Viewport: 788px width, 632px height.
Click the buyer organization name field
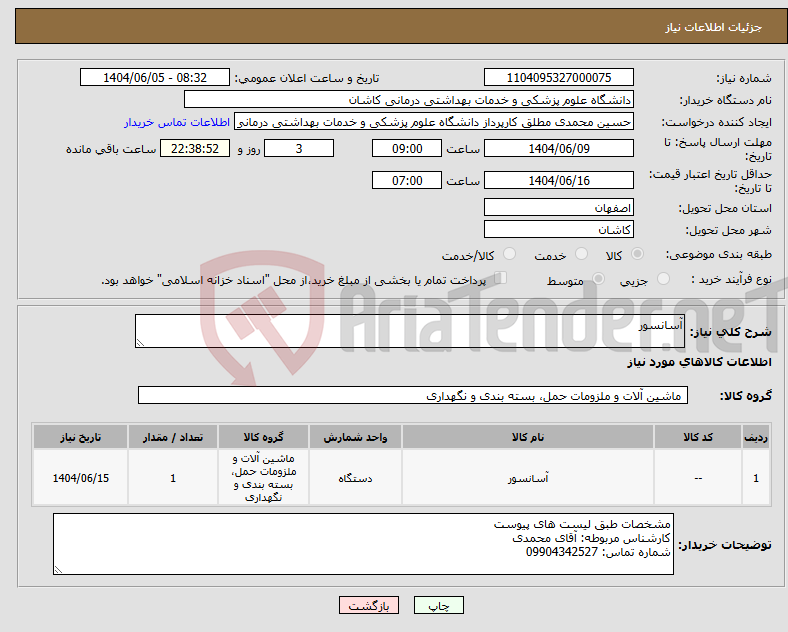click(409, 99)
